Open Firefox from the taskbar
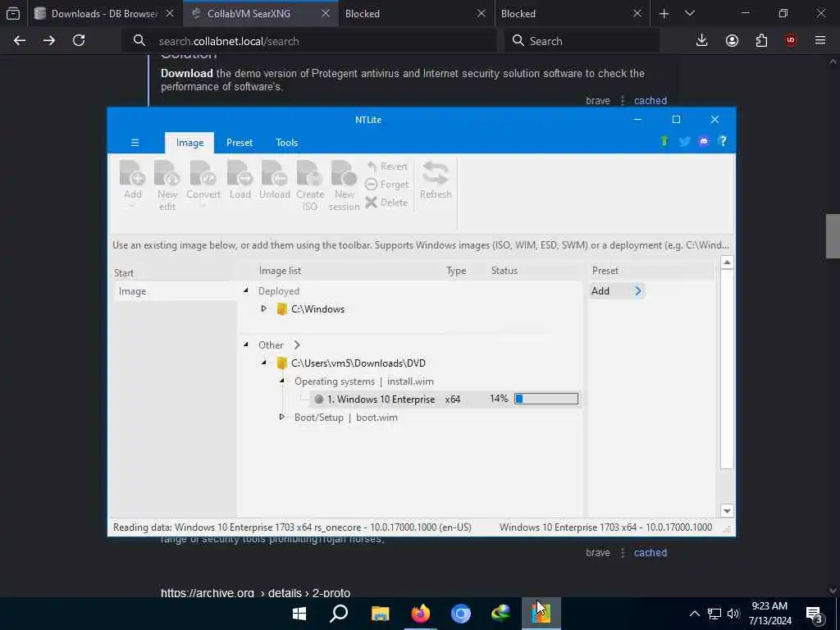This screenshot has width=840, height=630. click(x=421, y=614)
